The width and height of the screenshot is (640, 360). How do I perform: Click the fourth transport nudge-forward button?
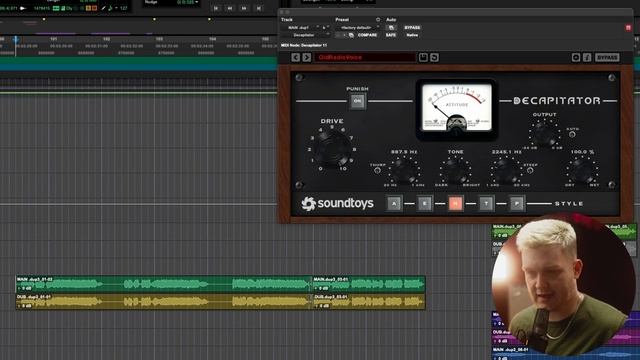pos(258,8)
